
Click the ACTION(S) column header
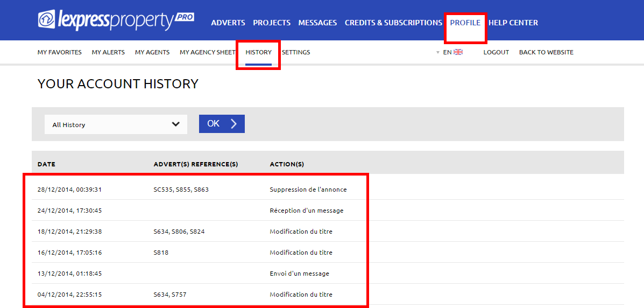(x=287, y=164)
